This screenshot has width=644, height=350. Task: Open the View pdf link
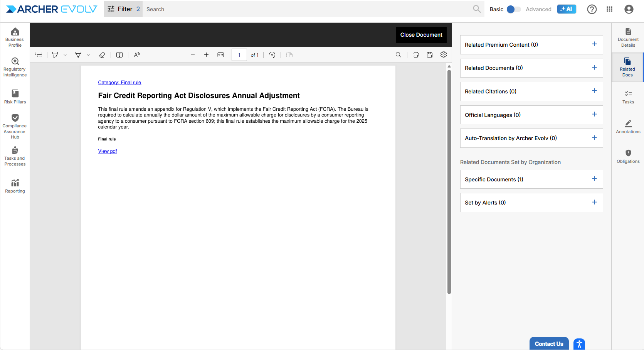coord(108,151)
